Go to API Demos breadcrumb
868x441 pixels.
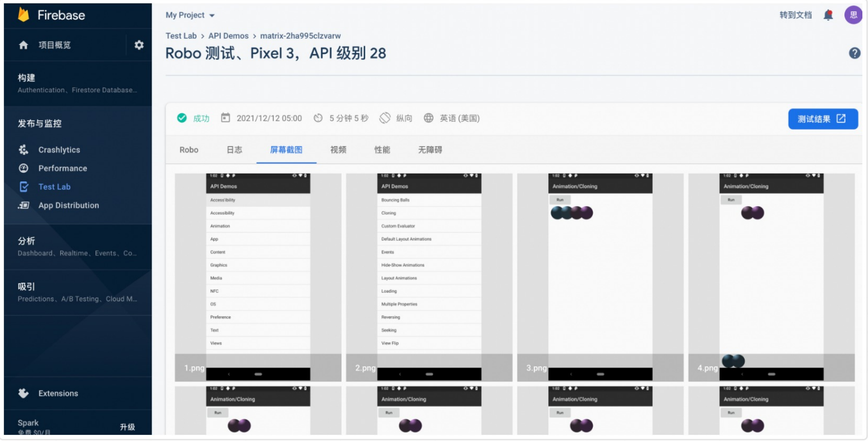point(228,35)
